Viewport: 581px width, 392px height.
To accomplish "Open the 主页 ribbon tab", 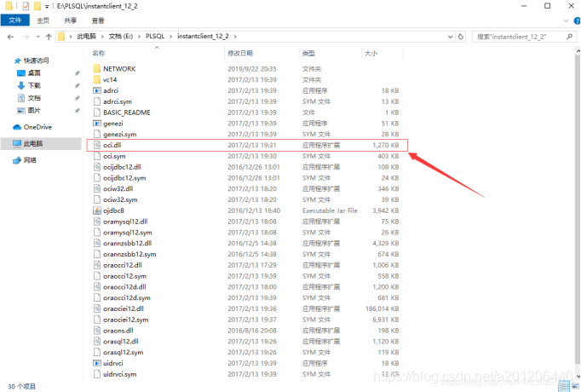I will click(43, 20).
